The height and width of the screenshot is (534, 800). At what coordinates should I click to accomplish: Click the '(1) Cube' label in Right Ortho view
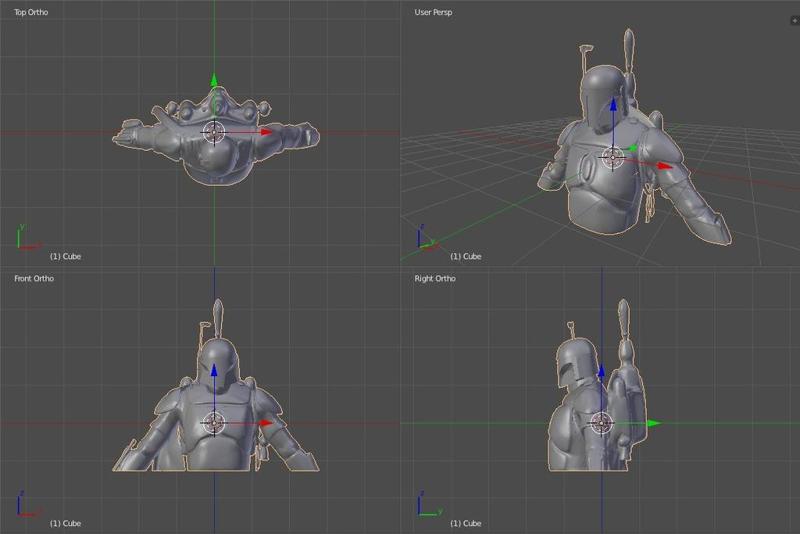pyautogui.click(x=466, y=523)
